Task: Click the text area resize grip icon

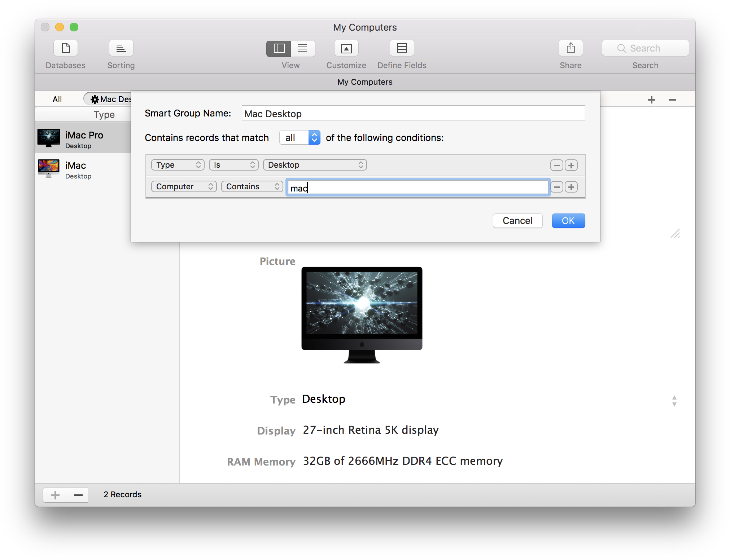Action: pyautogui.click(x=675, y=234)
